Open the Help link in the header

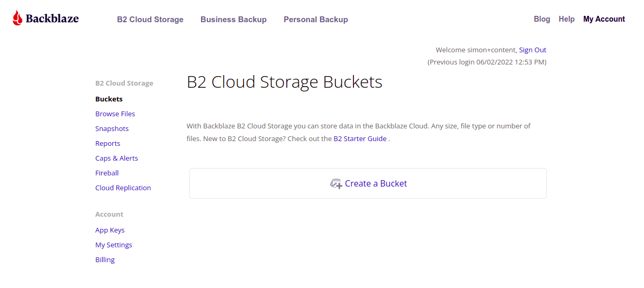point(567,19)
